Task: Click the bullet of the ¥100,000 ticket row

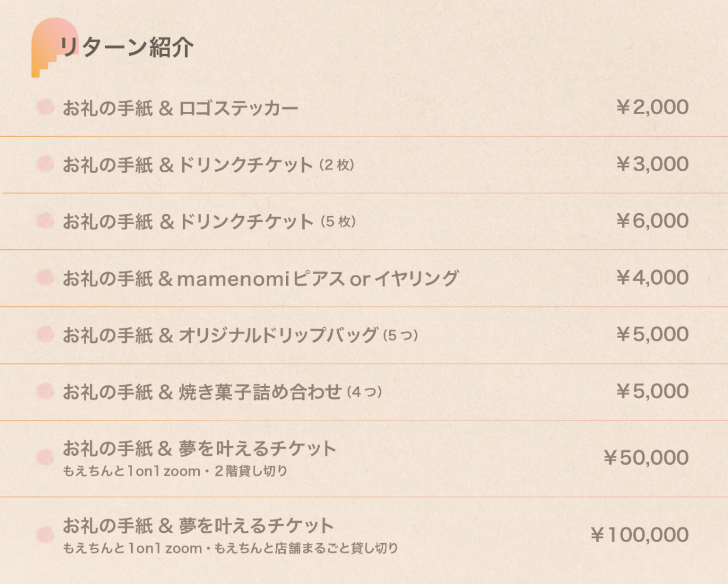Action: [45, 535]
